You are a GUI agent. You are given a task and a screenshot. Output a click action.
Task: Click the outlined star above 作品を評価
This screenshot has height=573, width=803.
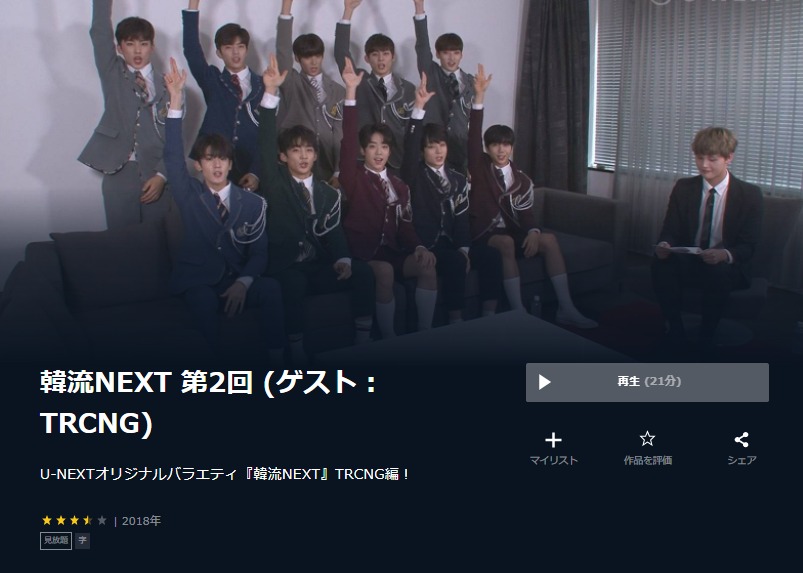[647, 439]
